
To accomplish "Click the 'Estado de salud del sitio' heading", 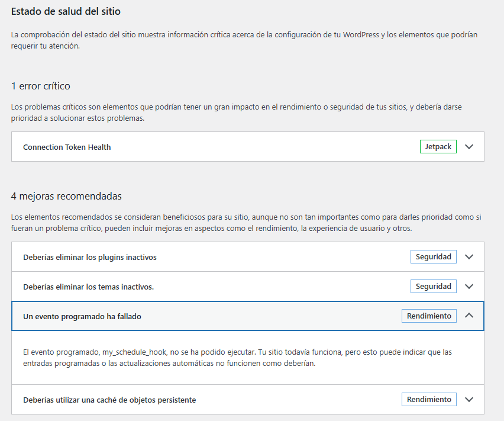I will click(x=66, y=11).
